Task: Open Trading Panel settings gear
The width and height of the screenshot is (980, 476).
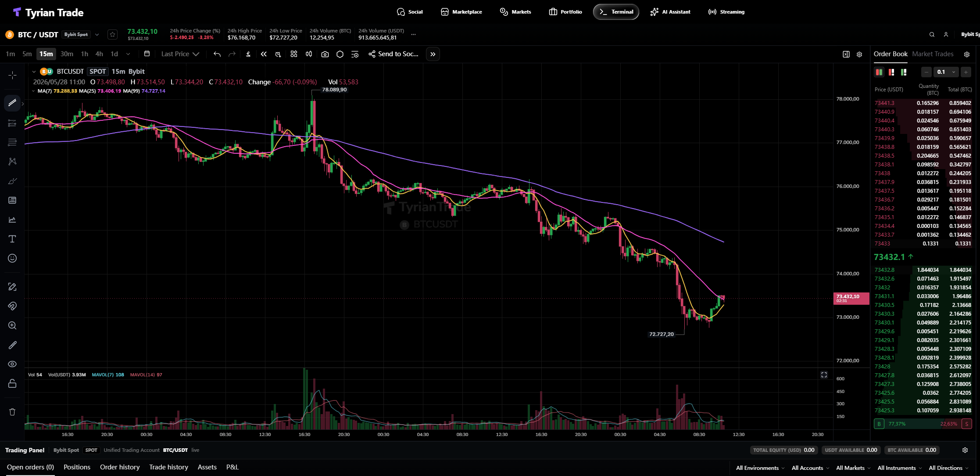Action: coord(965,450)
